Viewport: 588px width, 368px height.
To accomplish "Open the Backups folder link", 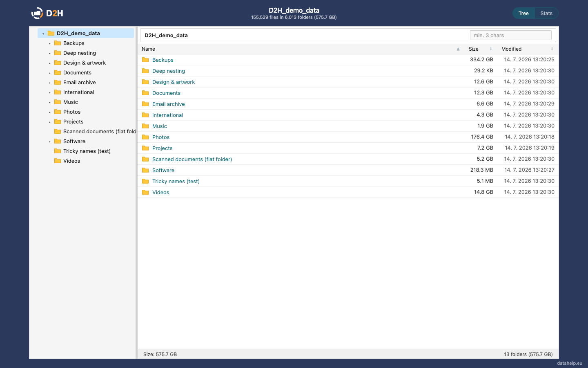I will tap(163, 60).
